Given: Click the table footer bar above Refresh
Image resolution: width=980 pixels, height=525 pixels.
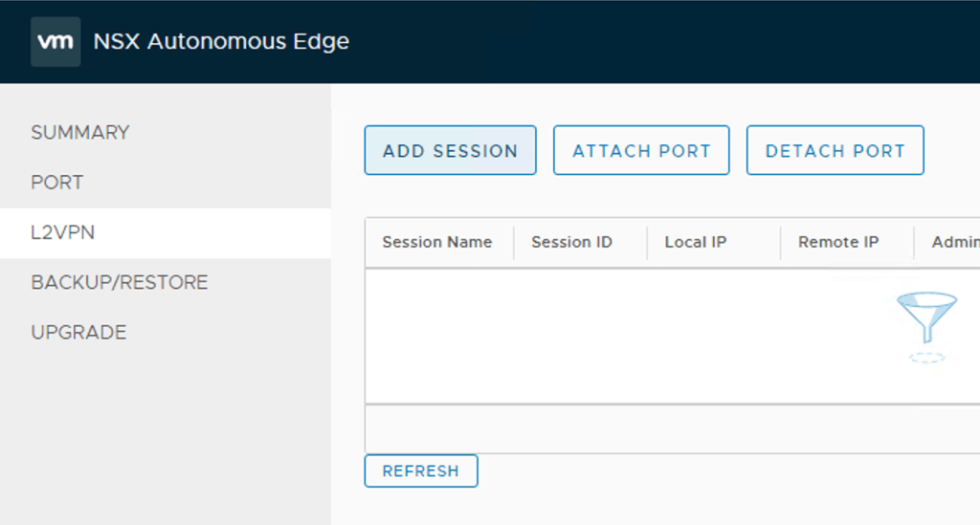Looking at the screenshot, I should pos(670,428).
